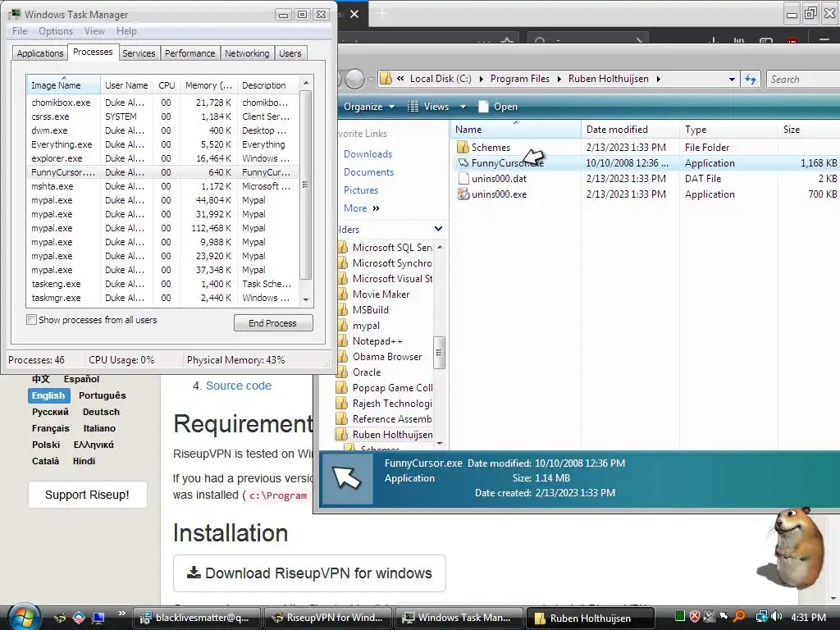
Task: Open Pictures favorite link
Action: pos(361,190)
